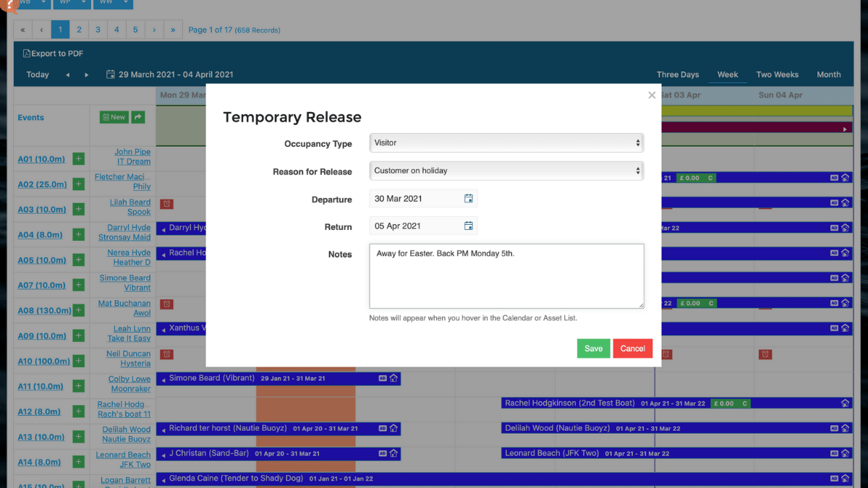Cancel the Temporary Release dialog

[632, 348]
